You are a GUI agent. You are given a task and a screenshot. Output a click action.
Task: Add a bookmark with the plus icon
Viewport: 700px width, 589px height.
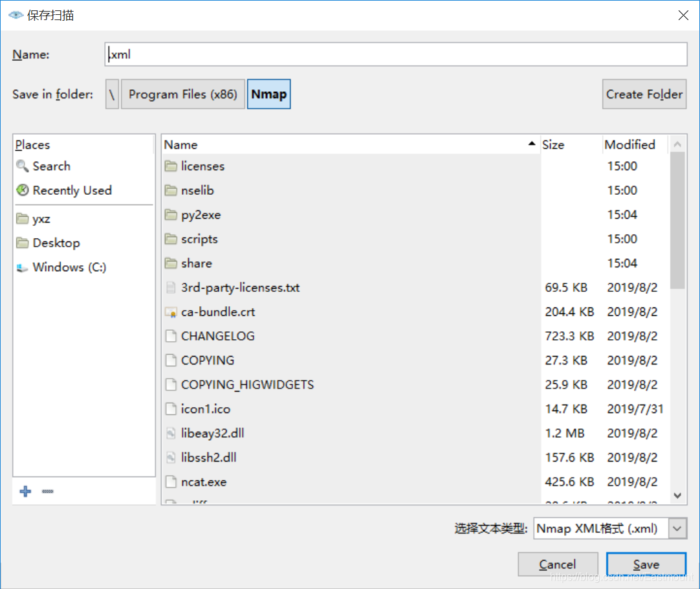25,491
